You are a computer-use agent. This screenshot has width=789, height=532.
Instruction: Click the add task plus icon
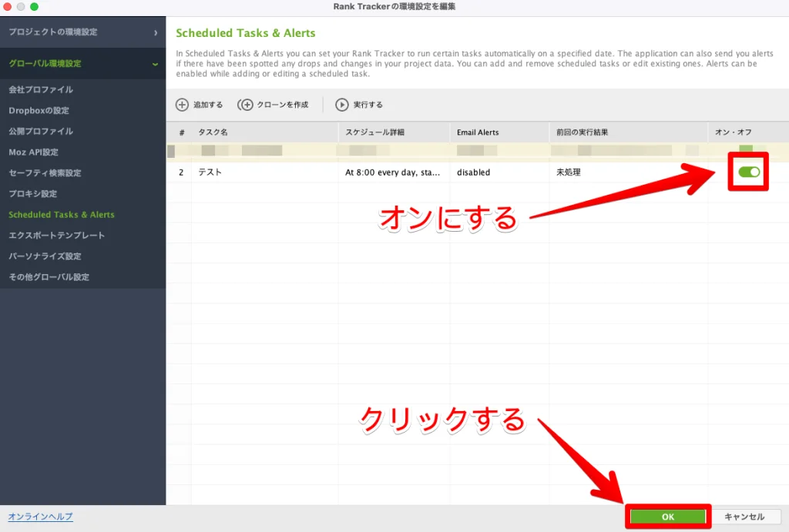click(182, 105)
